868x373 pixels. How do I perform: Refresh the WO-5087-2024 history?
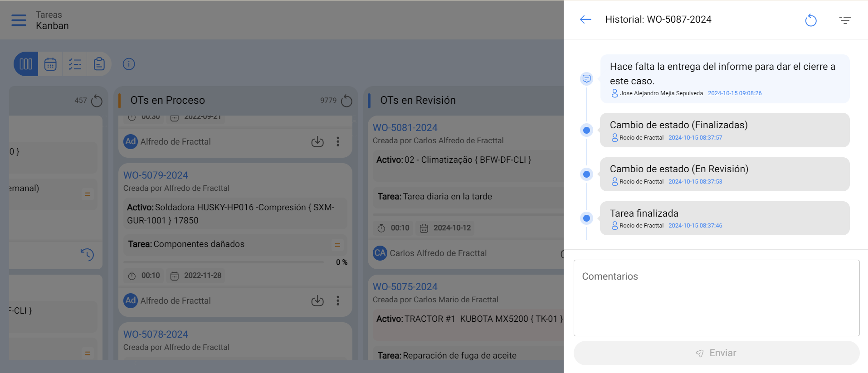(x=810, y=20)
